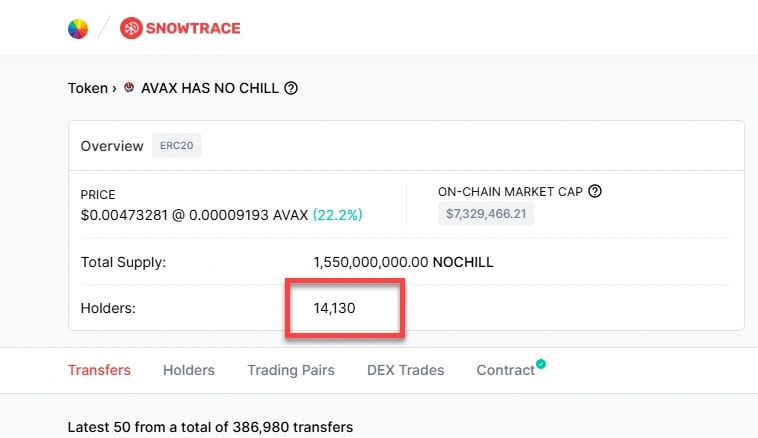Click the Snowtrace logo
This screenshot has width=758, height=438.
(x=180, y=28)
